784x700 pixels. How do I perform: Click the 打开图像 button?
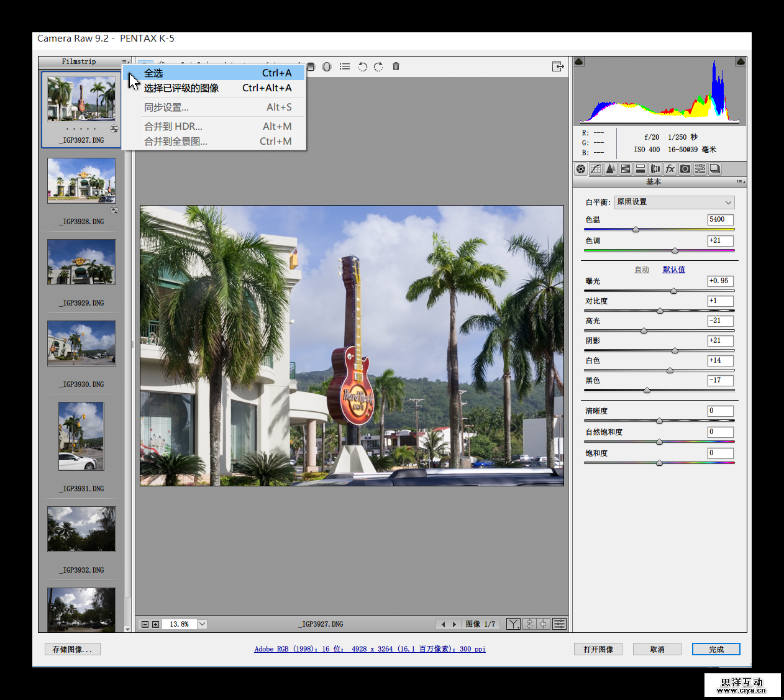click(x=598, y=649)
